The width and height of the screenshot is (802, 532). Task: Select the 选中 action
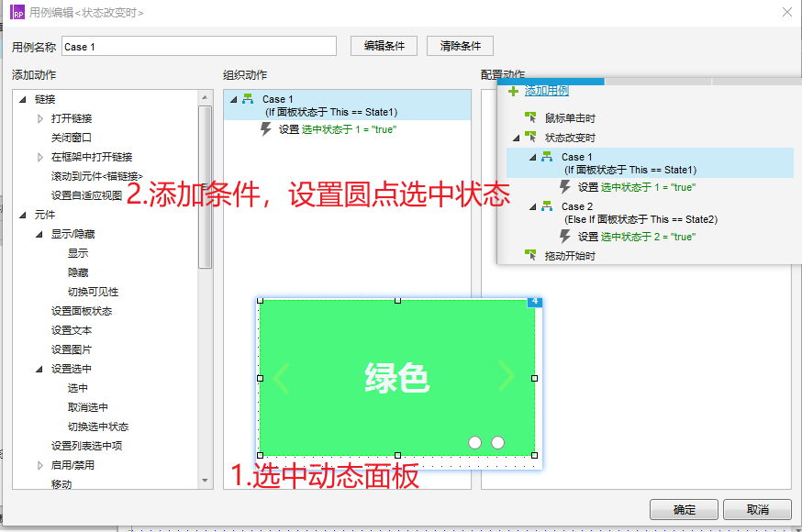point(78,388)
